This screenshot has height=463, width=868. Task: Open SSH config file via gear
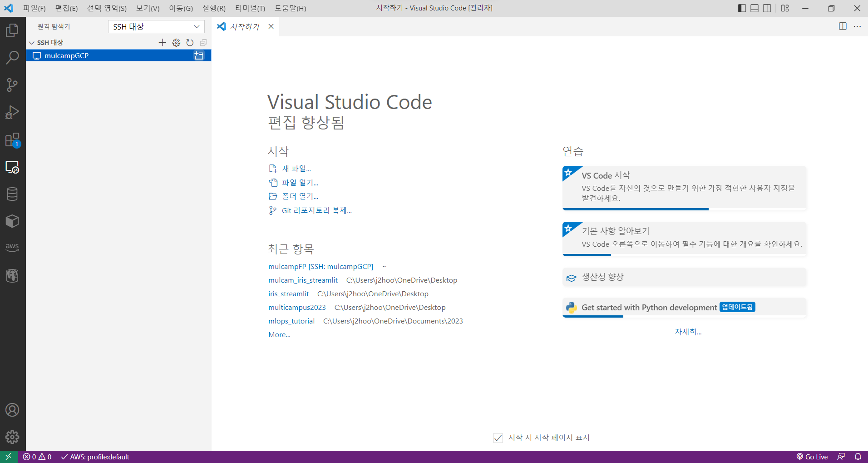[x=176, y=42]
